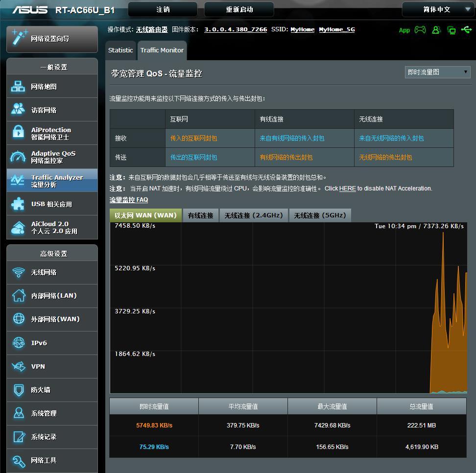Image resolution: width=476 pixels, height=473 pixels.
Task: Click the firmware version 3.0.0.4.380_7266 link
Action: pos(236,29)
